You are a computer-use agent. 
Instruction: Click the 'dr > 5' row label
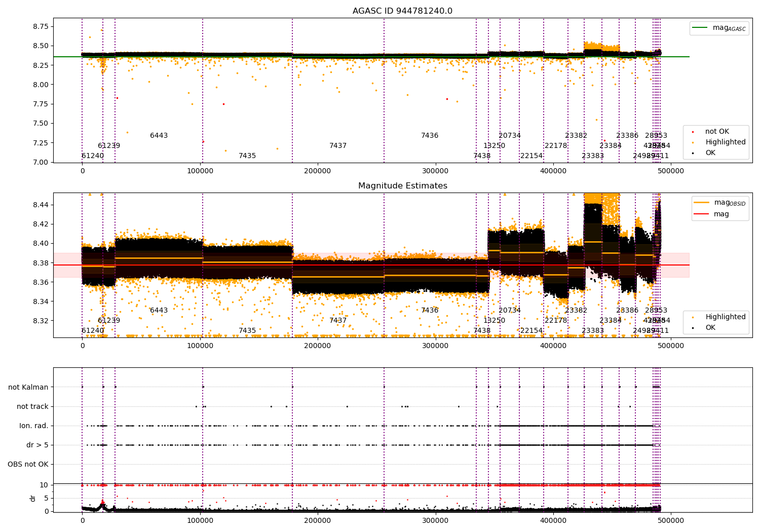click(x=37, y=445)
